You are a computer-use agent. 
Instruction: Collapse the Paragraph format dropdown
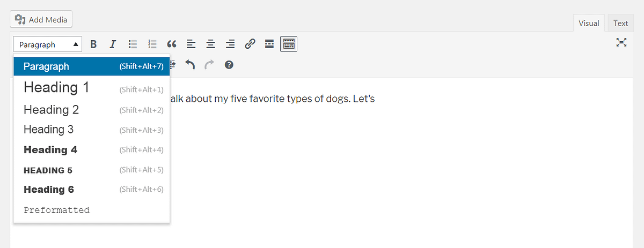tap(48, 44)
